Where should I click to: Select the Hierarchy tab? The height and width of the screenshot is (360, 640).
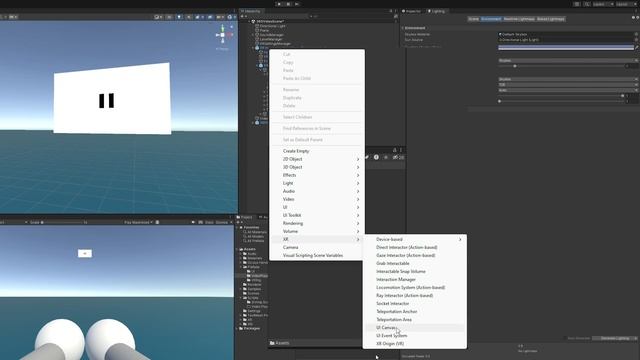251,11
